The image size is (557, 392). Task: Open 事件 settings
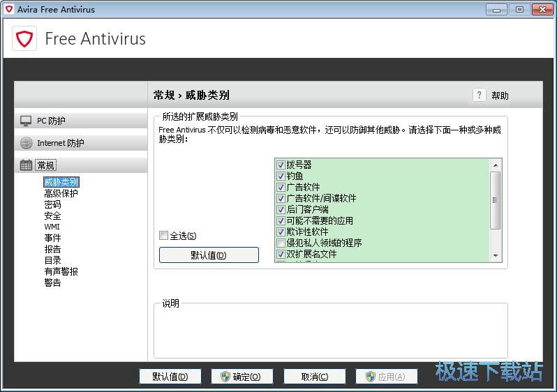[x=52, y=238]
